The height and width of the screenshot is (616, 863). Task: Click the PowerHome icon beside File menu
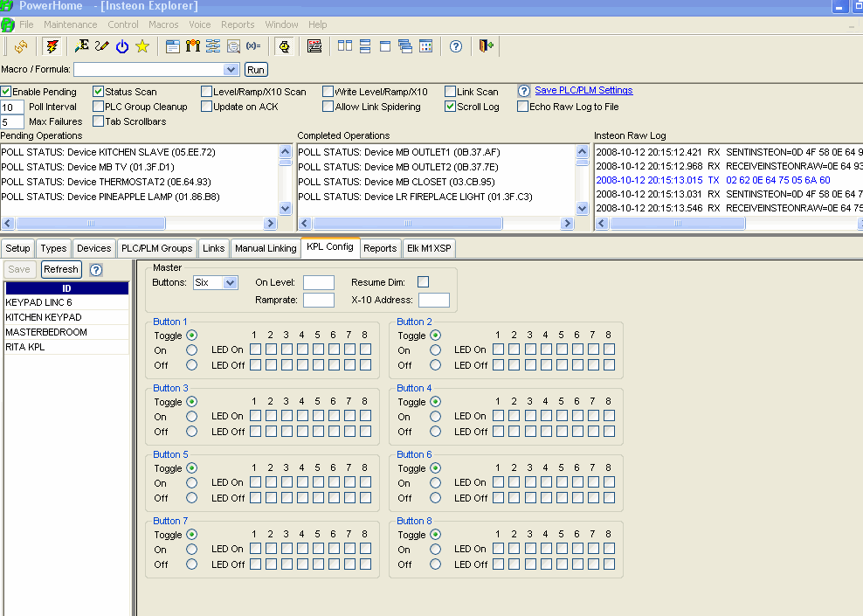coord(8,24)
